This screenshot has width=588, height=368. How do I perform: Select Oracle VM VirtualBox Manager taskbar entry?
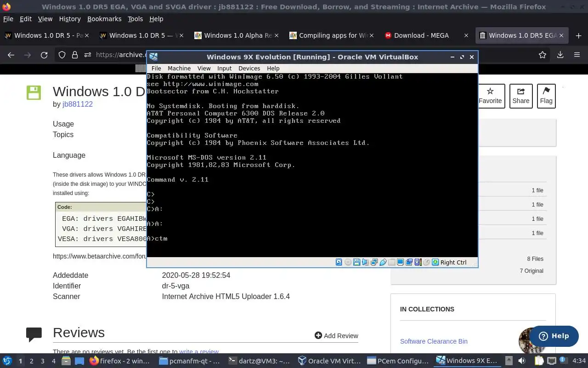pos(328,361)
